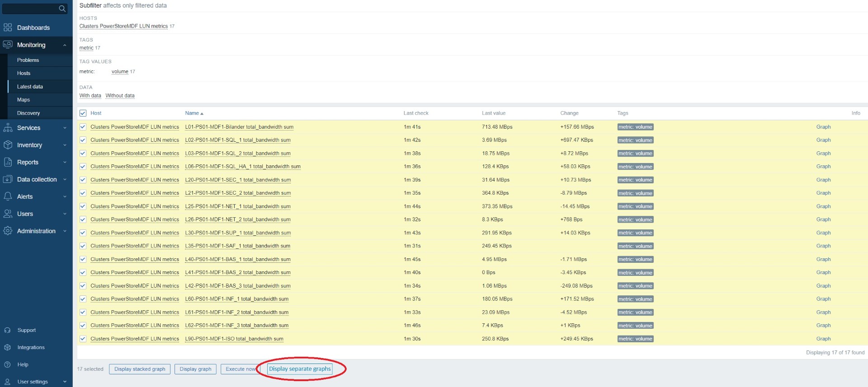Go to the Maps menu item
The height and width of the screenshot is (387, 868).
point(24,100)
